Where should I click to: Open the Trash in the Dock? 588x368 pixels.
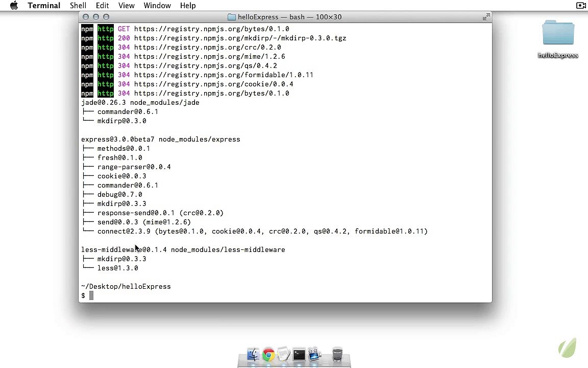[337, 354]
